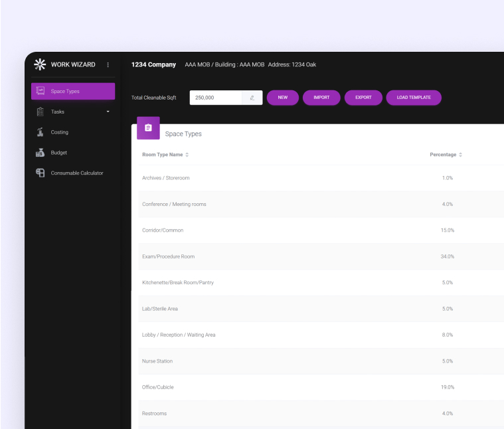This screenshot has width=504, height=429.
Task: Select Conference / Meeting rooms row
Action: pos(321,204)
